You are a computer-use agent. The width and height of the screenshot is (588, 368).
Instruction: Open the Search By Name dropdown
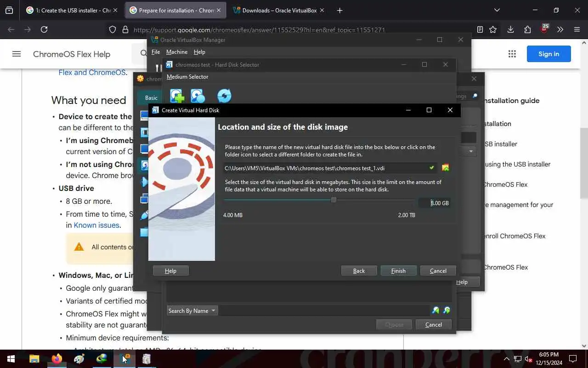pyautogui.click(x=192, y=310)
